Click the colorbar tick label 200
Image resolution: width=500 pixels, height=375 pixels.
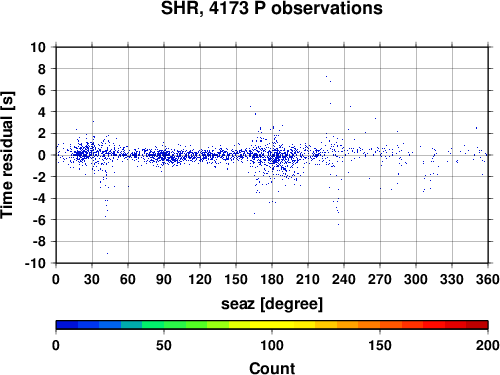[488, 346]
